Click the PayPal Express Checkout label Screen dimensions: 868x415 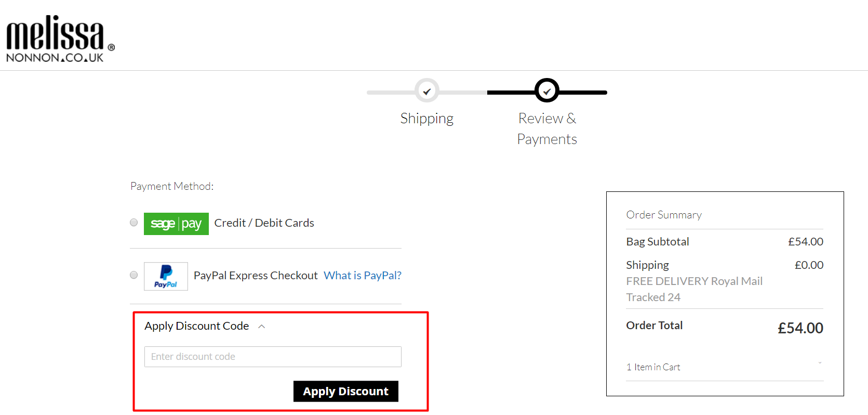pos(256,276)
